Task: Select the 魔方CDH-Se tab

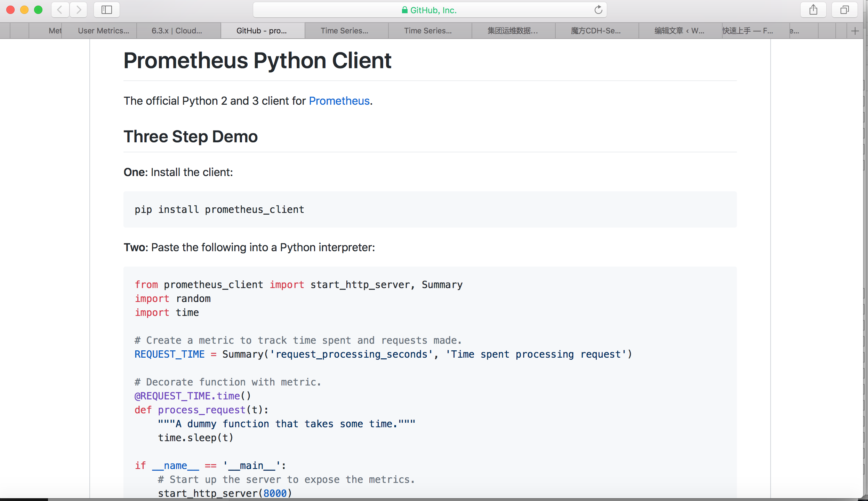Action: pos(596,31)
